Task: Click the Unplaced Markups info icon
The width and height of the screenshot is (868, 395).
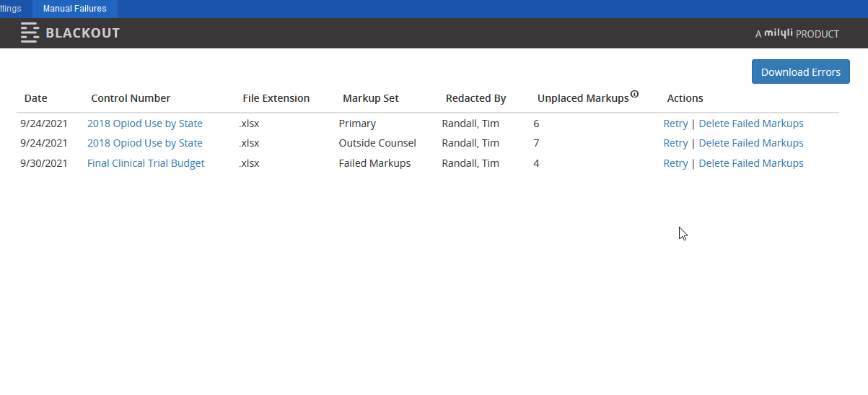Action: click(x=634, y=94)
